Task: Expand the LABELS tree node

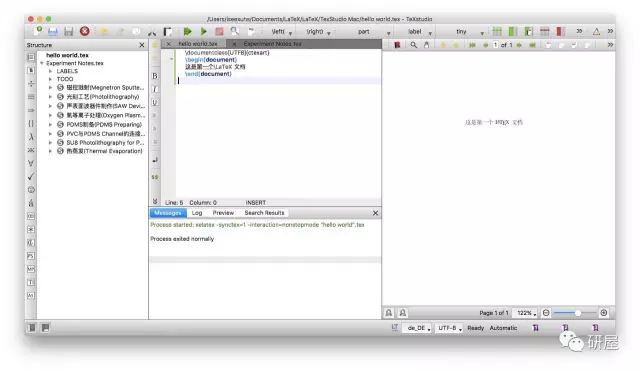Action: point(50,71)
